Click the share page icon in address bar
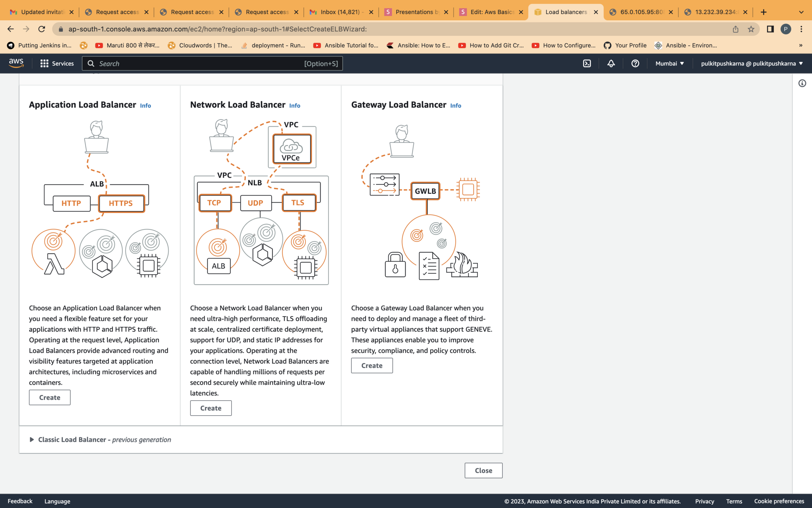The image size is (812, 508). tap(735, 29)
